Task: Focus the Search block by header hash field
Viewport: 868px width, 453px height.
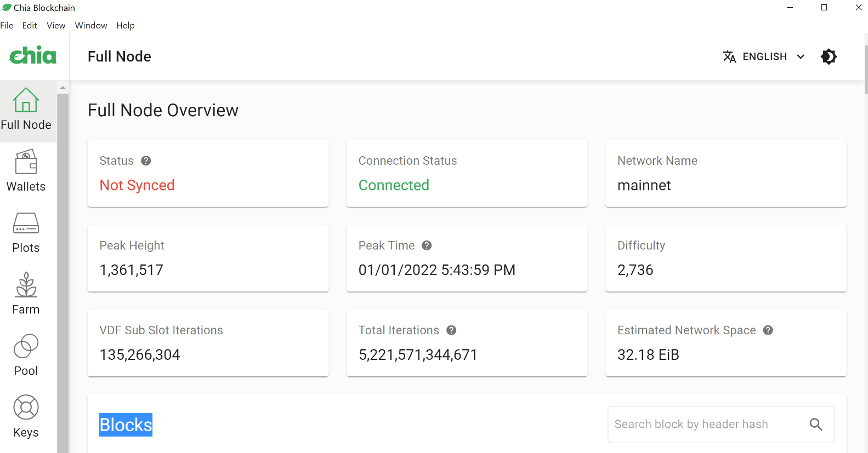Action: pos(721,425)
